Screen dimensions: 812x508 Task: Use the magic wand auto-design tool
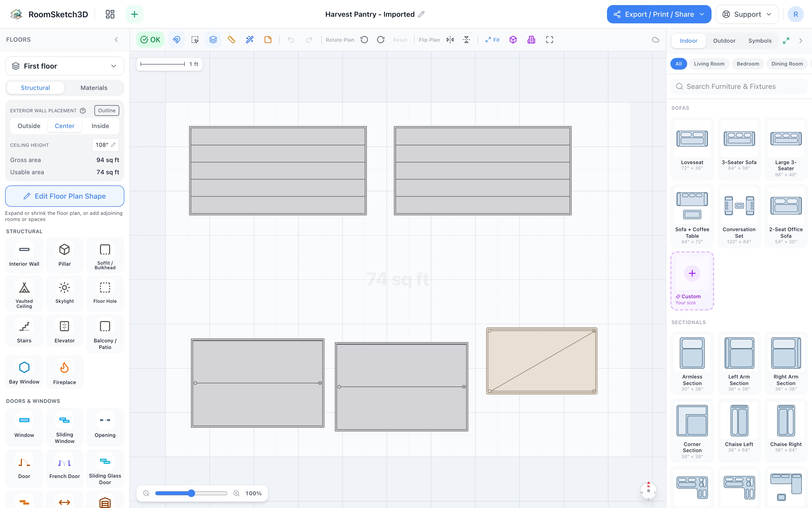[x=250, y=40]
